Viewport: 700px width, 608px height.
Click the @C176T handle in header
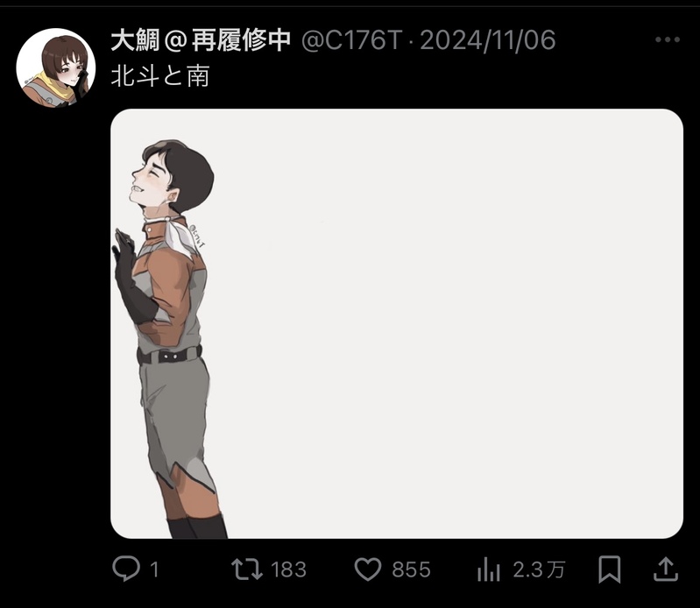(352, 40)
